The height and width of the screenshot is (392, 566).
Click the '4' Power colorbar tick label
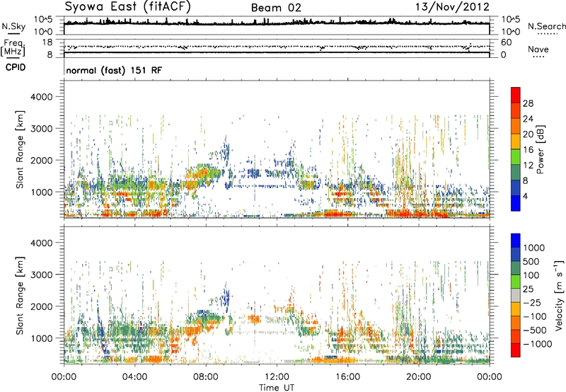[x=525, y=197]
